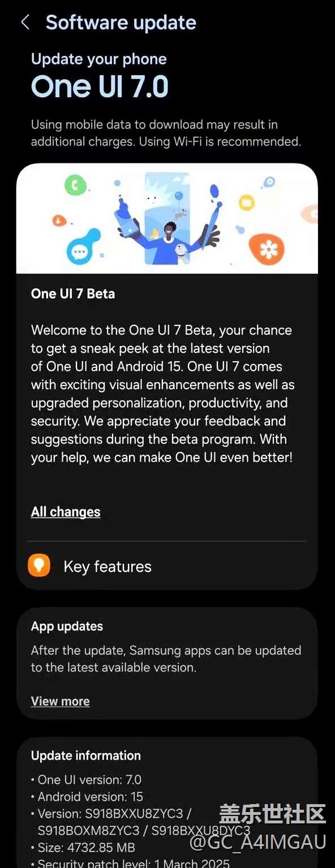The width and height of the screenshot is (335, 868).
Task: Tap the yellow circle icon in banner
Action: point(247,202)
